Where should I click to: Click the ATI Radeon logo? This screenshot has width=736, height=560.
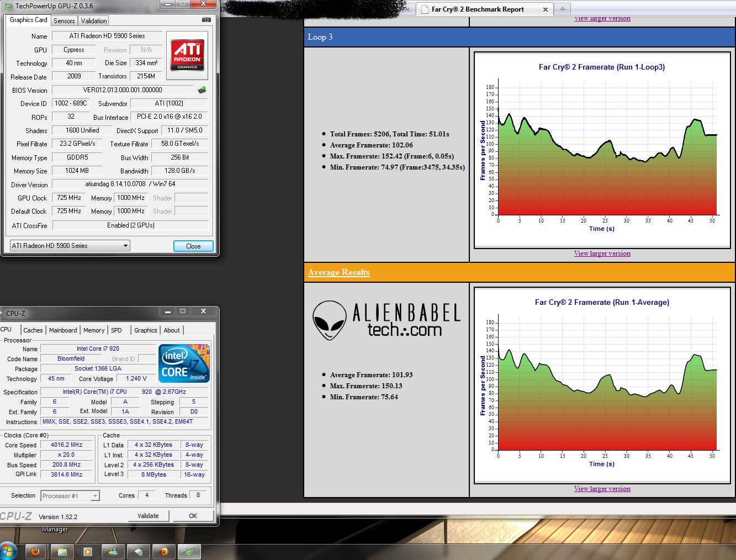pos(187,54)
